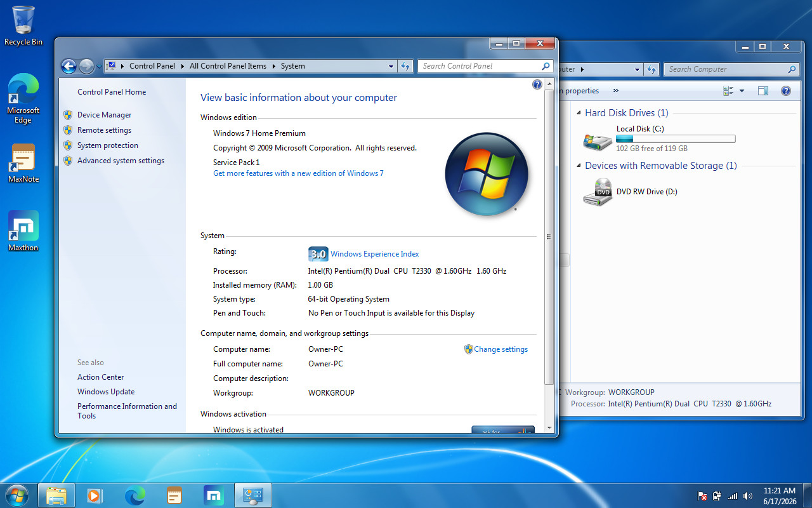The width and height of the screenshot is (812, 508).
Task: Expand the address bar history dropdown in System window
Action: pos(391,66)
